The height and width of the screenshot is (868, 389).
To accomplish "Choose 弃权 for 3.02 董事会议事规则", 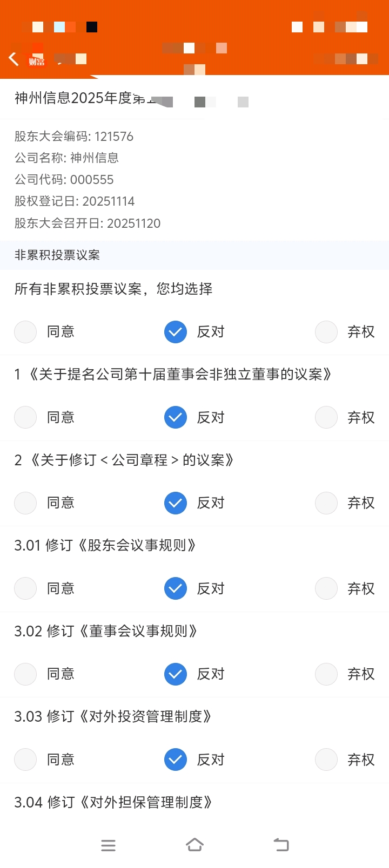I will pyautogui.click(x=326, y=674).
